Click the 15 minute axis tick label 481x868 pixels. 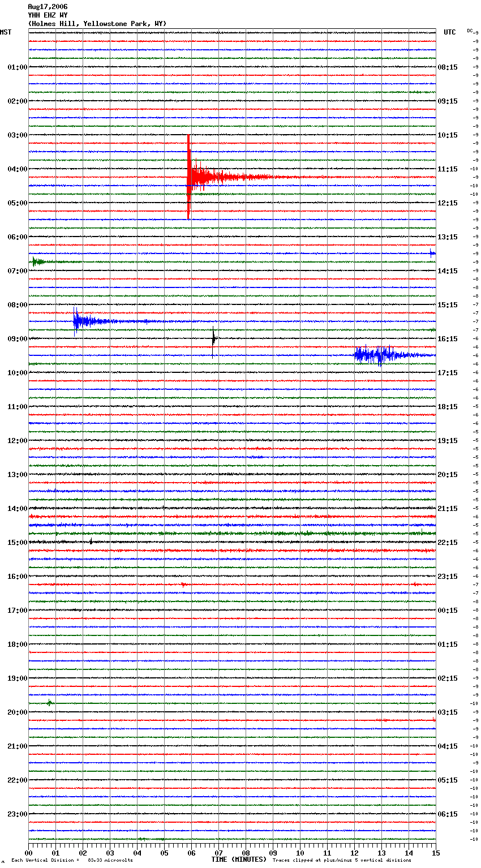point(436,853)
